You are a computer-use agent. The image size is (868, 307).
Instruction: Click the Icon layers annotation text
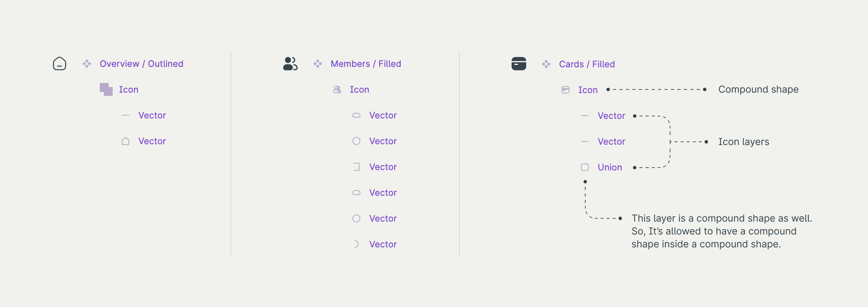743,142
